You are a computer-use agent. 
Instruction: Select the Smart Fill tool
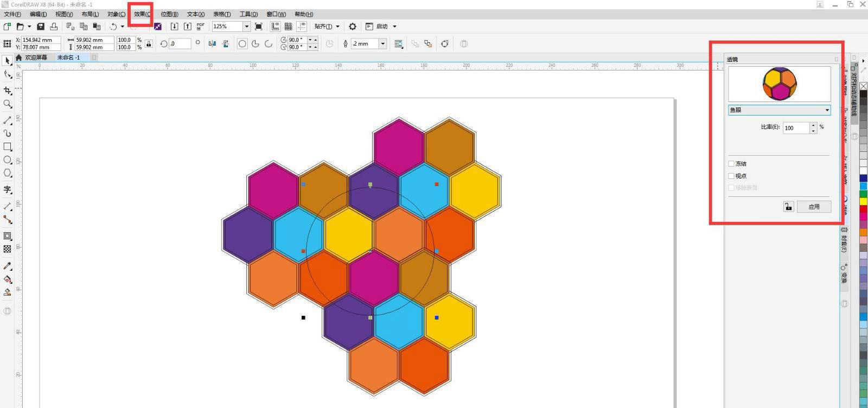point(8,292)
